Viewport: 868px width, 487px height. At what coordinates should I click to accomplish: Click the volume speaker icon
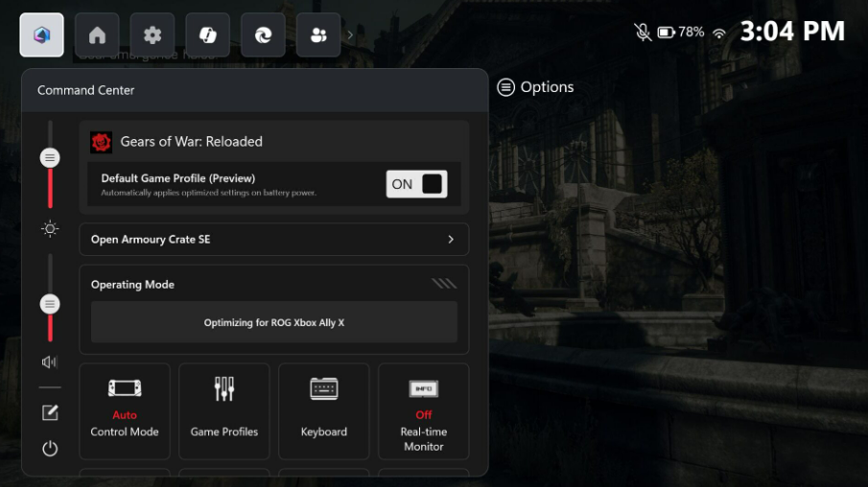coord(50,362)
